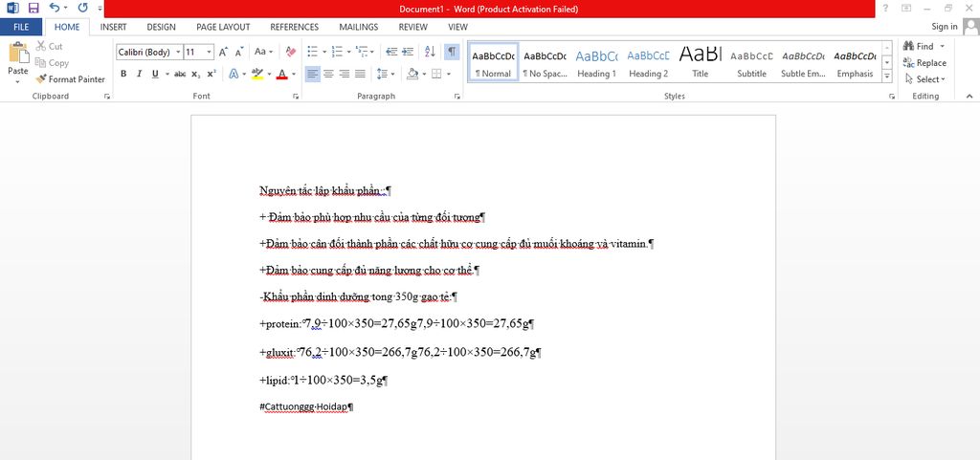980x460 pixels.
Task: Open the Font dialog launcher
Action: coord(295,97)
